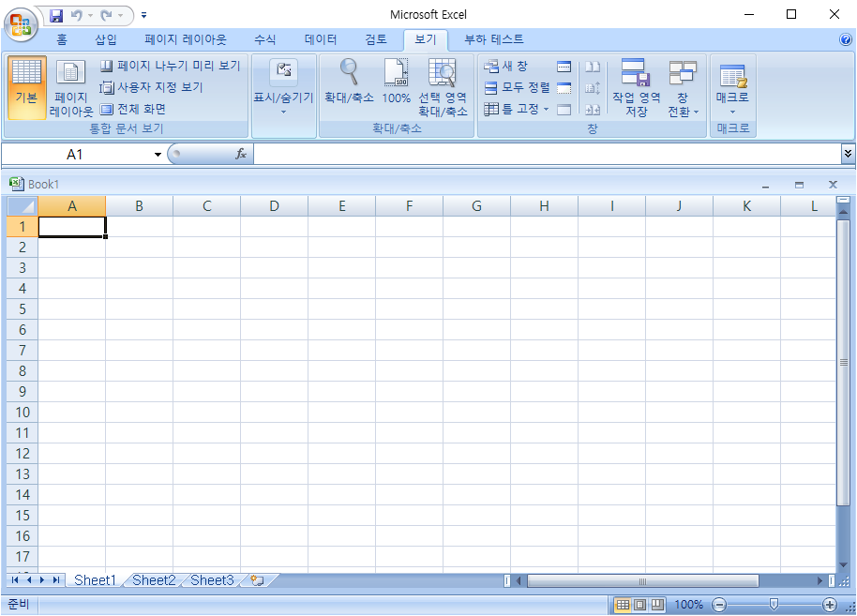Screen dimensions: 857x616
Task: Click in the formula bar input
Action: tap(547, 154)
